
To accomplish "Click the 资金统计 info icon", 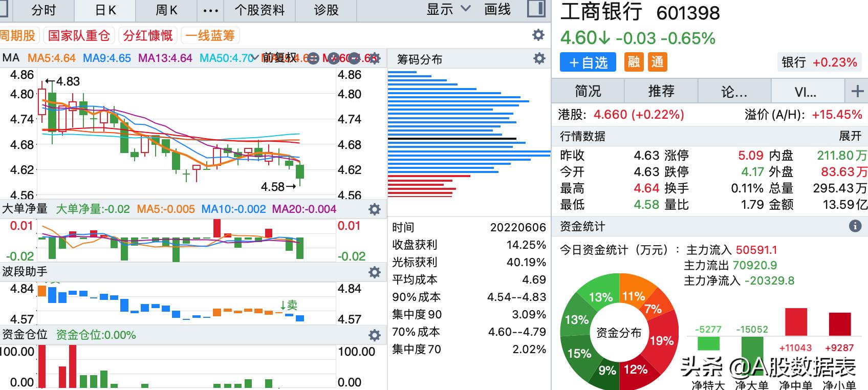I will click(x=855, y=226).
